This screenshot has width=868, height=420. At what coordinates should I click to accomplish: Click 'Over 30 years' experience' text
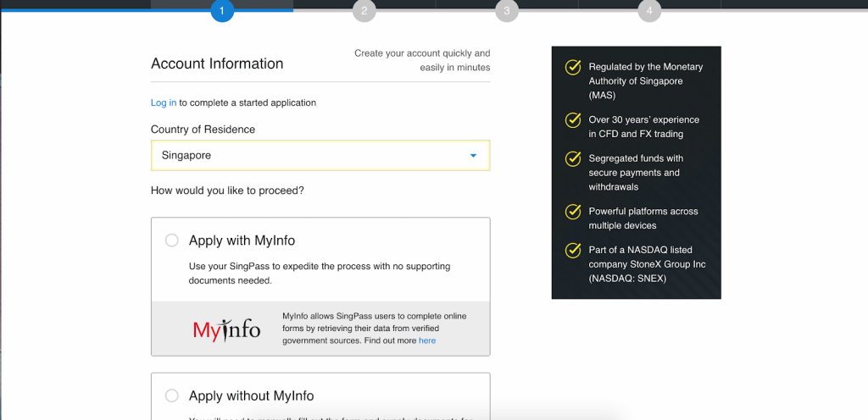(644, 127)
